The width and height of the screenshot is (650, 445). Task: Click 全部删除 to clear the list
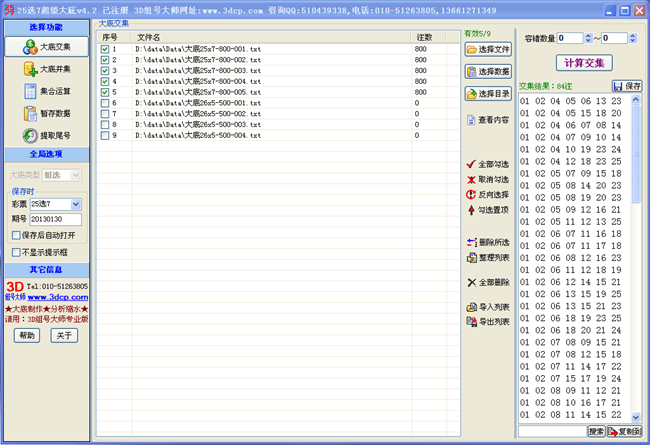488,282
